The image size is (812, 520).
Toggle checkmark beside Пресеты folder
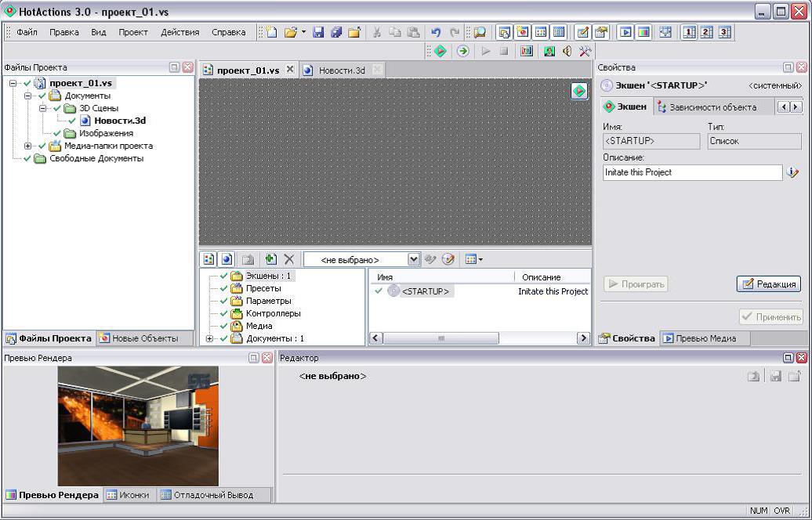point(223,288)
